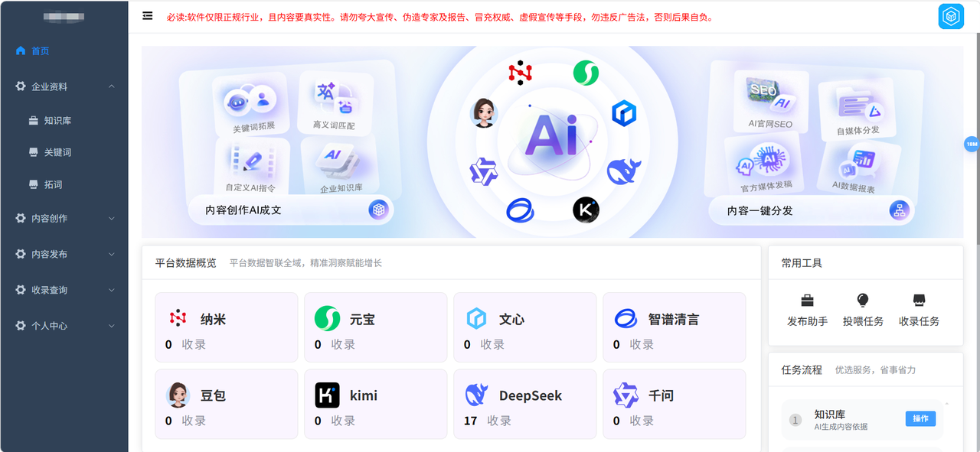The height and width of the screenshot is (452, 980).
Task: Open the 元宝 data card
Action: [375, 327]
